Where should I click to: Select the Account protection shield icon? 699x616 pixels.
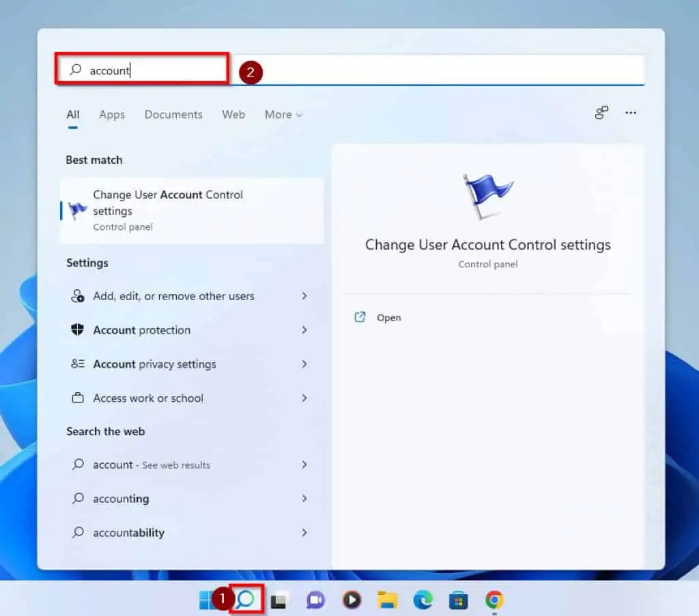pos(78,330)
